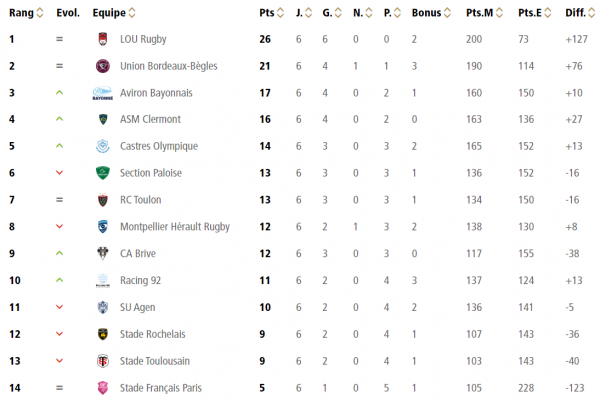
Task: Click the ASM Clermont team badge
Action: 103,119
